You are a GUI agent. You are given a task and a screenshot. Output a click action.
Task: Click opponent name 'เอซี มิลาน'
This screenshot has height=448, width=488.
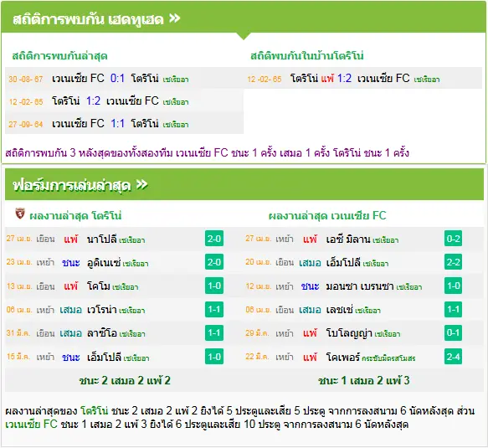348,239
